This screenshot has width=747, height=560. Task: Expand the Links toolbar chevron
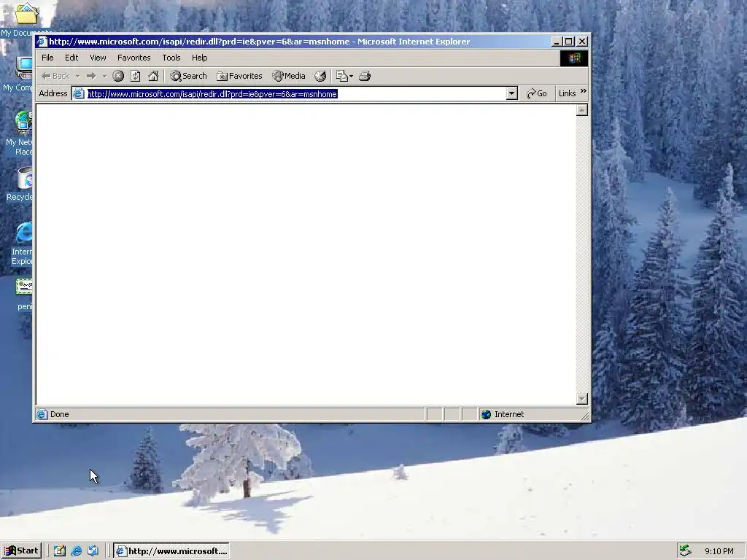tap(583, 91)
